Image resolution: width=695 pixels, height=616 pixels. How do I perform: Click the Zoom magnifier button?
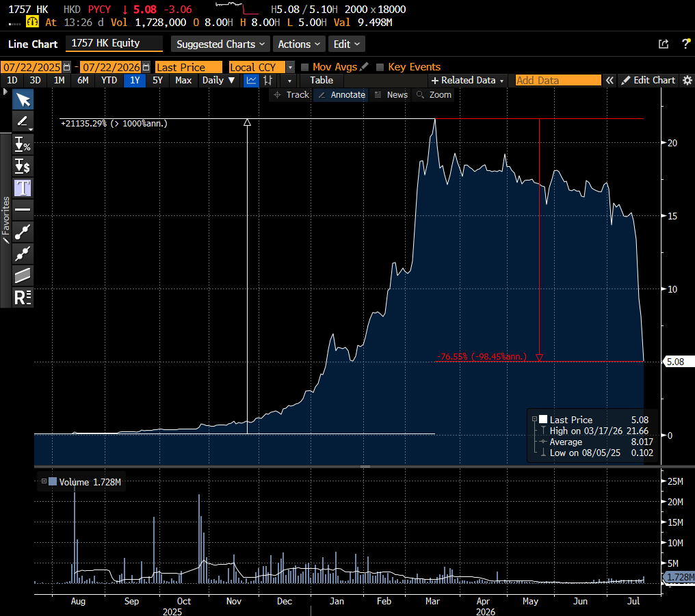tap(434, 95)
